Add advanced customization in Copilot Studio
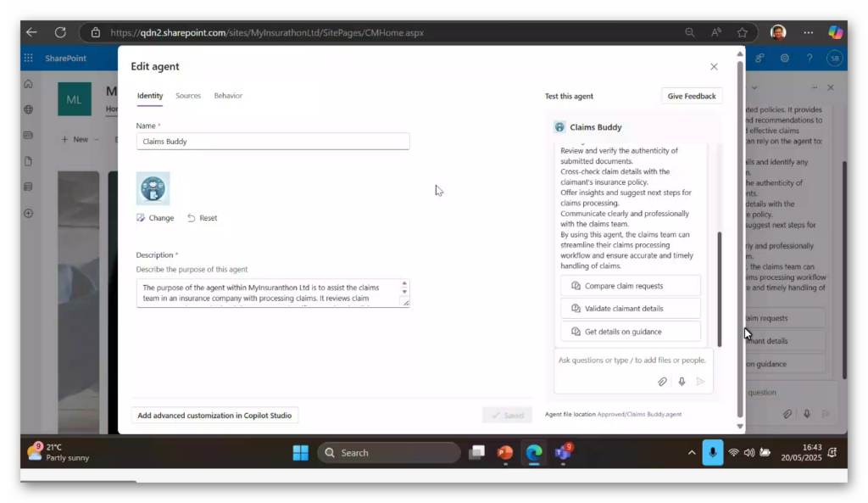Image resolution: width=868 pixels, height=503 pixels. click(x=214, y=415)
